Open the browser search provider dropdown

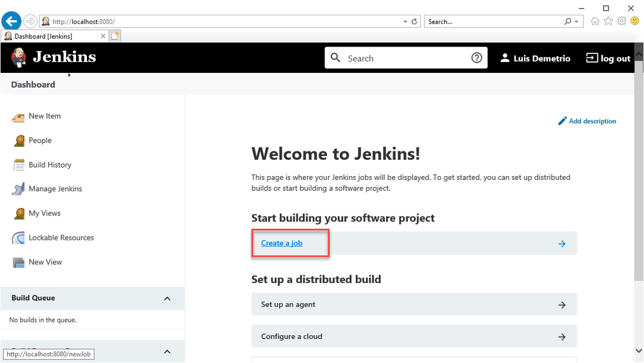pyautogui.click(x=577, y=21)
